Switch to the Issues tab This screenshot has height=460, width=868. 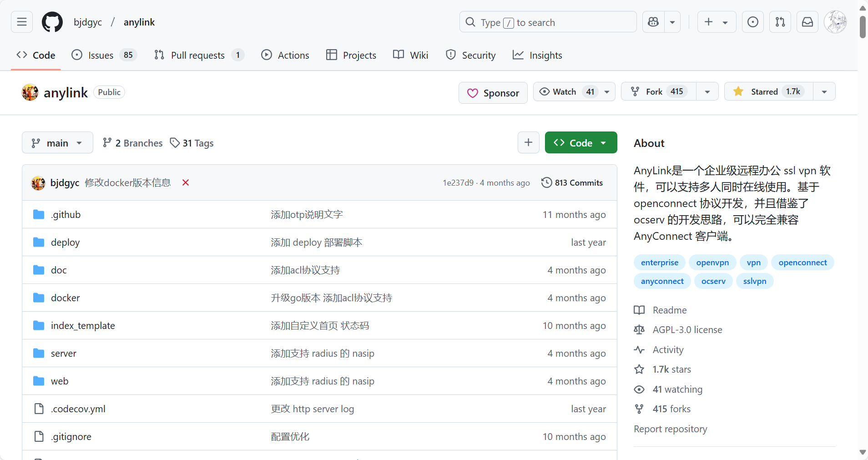[104, 55]
